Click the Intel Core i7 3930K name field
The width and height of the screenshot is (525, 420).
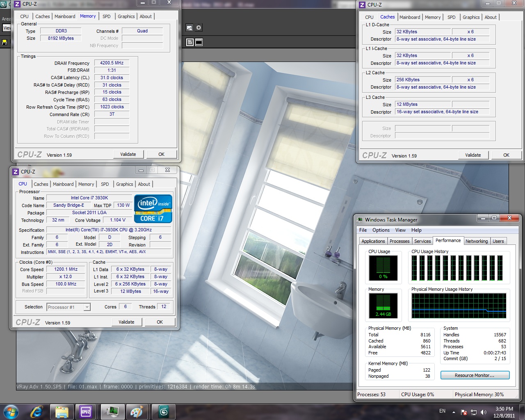(x=89, y=198)
